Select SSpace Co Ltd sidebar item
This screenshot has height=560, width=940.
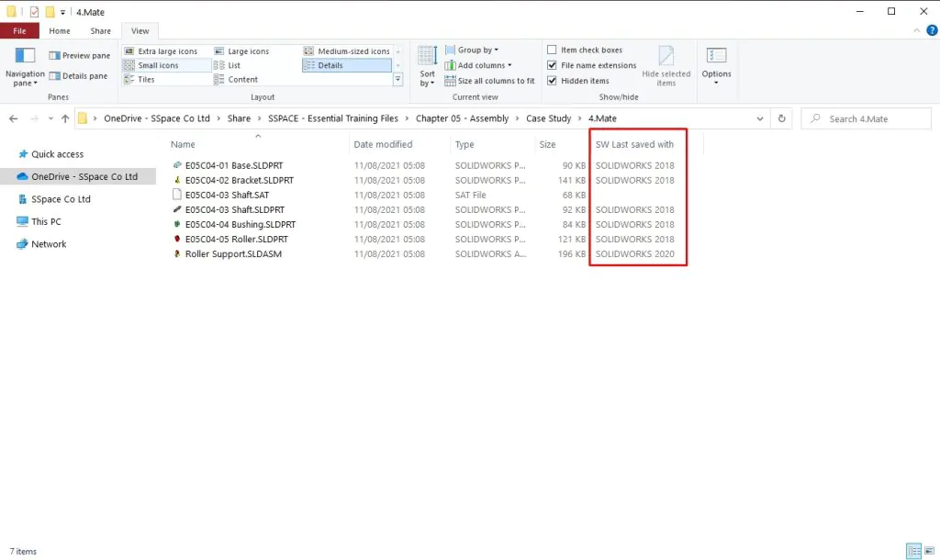[x=54, y=199]
